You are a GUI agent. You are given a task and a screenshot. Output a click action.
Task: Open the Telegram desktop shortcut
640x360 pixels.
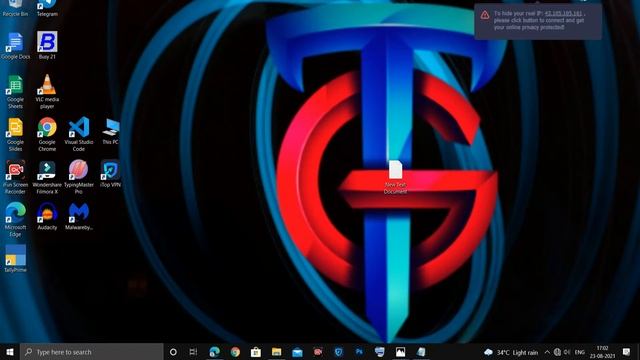[x=47, y=8]
